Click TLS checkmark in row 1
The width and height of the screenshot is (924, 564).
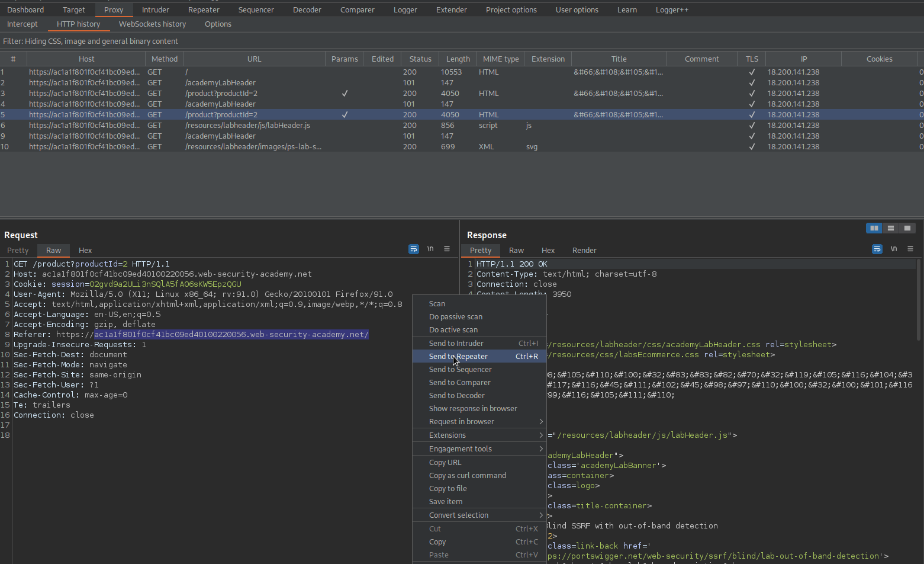click(752, 72)
